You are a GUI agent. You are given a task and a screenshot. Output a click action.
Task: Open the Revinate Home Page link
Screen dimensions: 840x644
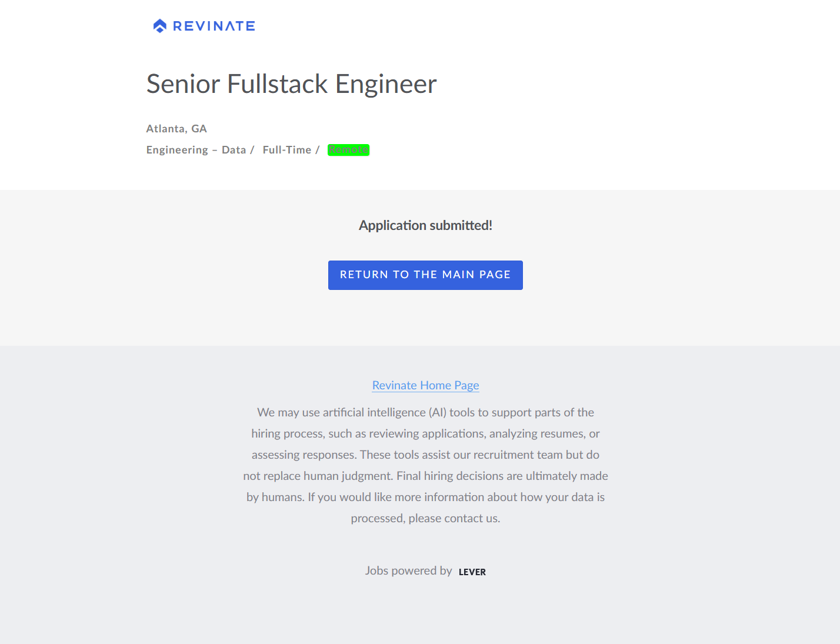[425, 385]
